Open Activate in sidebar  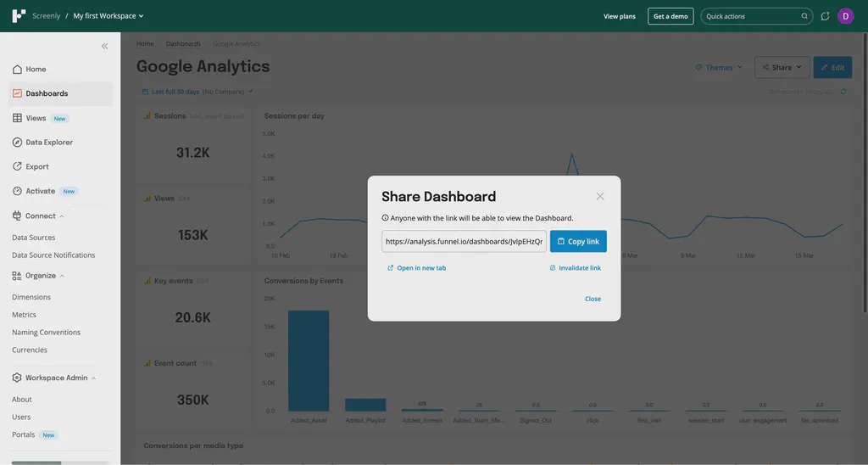61,191
